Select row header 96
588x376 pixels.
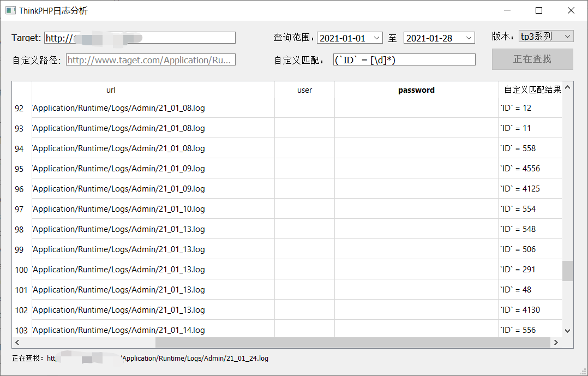(22, 189)
